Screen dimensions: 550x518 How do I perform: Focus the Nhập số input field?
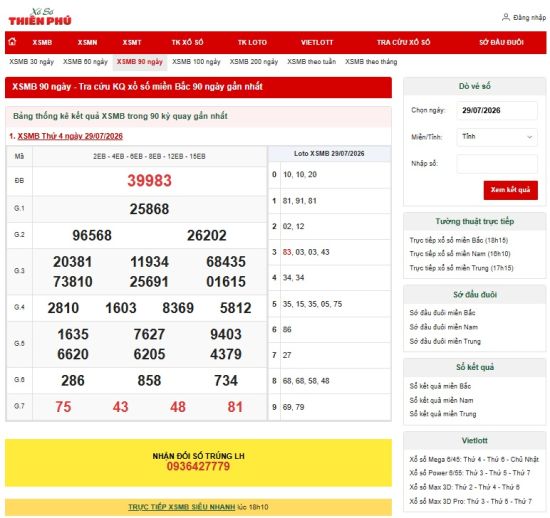tap(497, 163)
